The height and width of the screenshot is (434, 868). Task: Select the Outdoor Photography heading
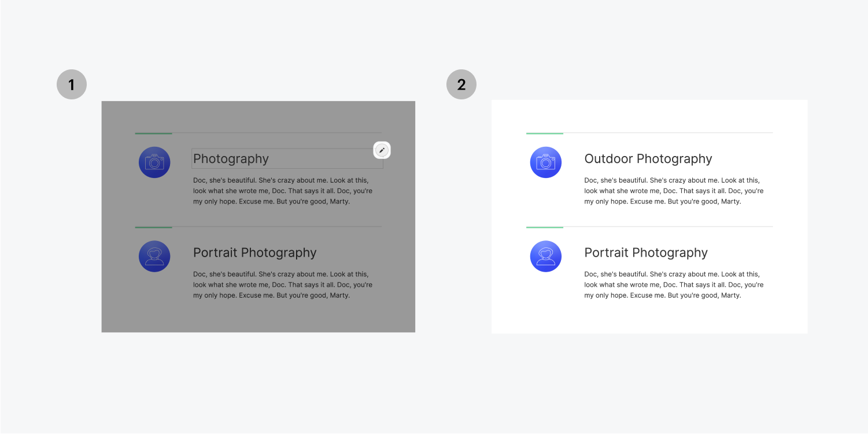[648, 158]
